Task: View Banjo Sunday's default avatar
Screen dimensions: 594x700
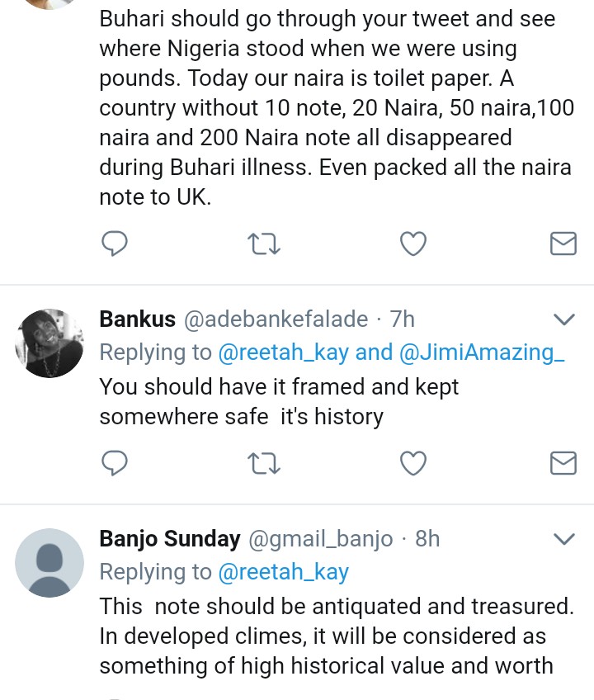Action: tap(49, 563)
